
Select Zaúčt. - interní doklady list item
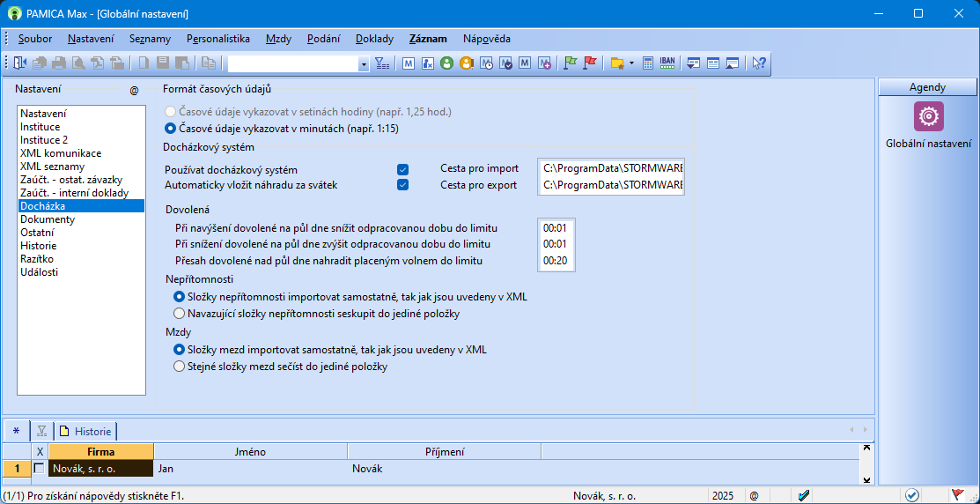tap(81, 193)
